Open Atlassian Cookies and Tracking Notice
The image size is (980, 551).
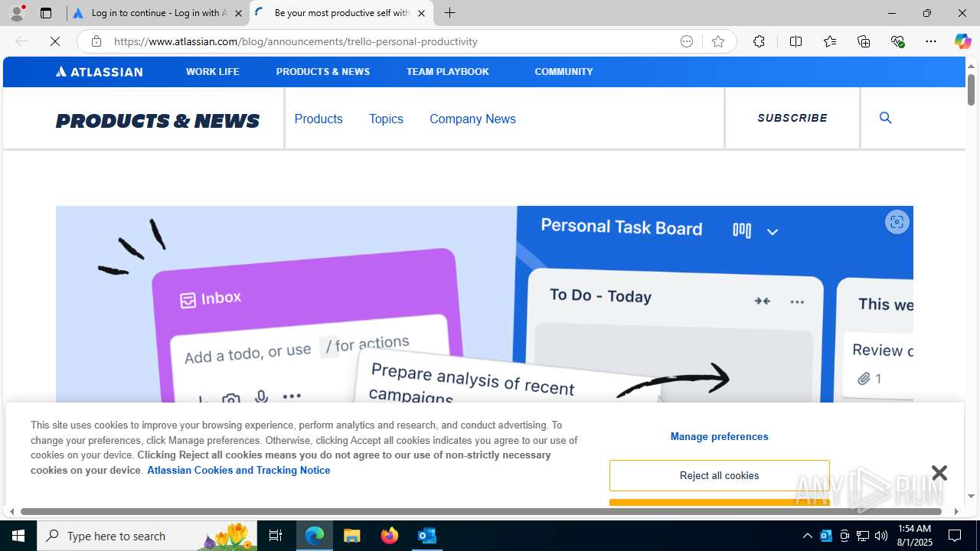click(238, 470)
